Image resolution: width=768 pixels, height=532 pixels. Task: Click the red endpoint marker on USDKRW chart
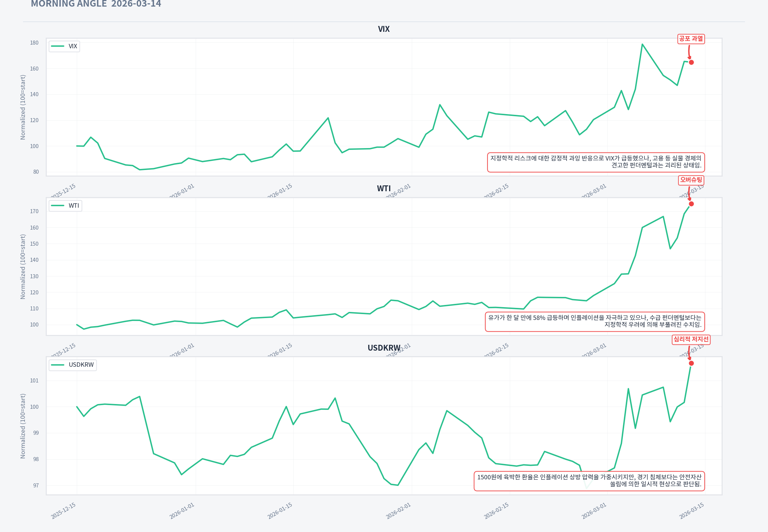coord(691,363)
